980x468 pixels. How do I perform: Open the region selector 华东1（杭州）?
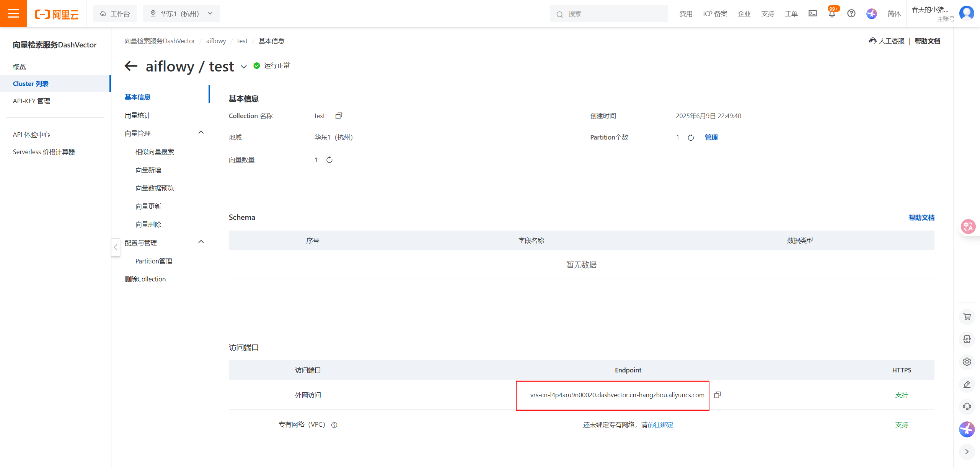(181, 14)
